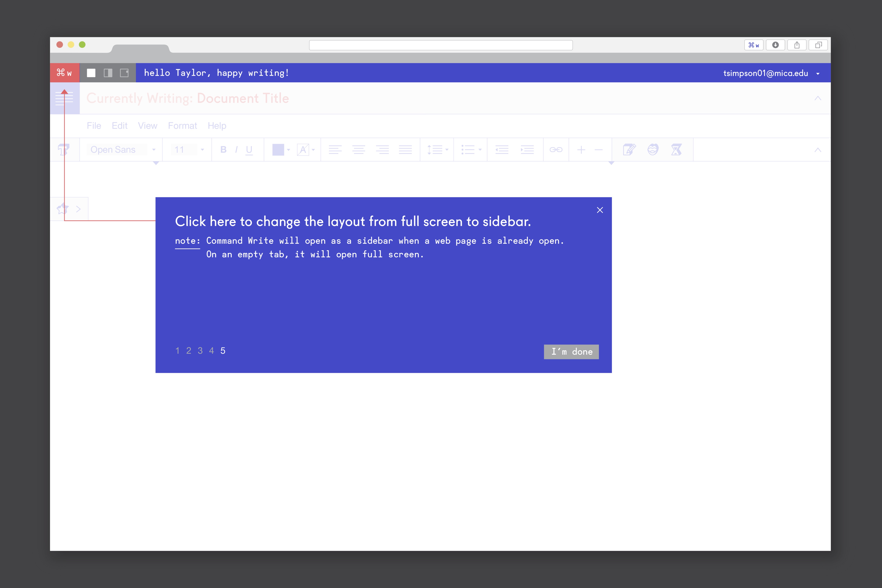Click the document list hamburger icon
The image size is (882, 588).
click(x=64, y=99)
